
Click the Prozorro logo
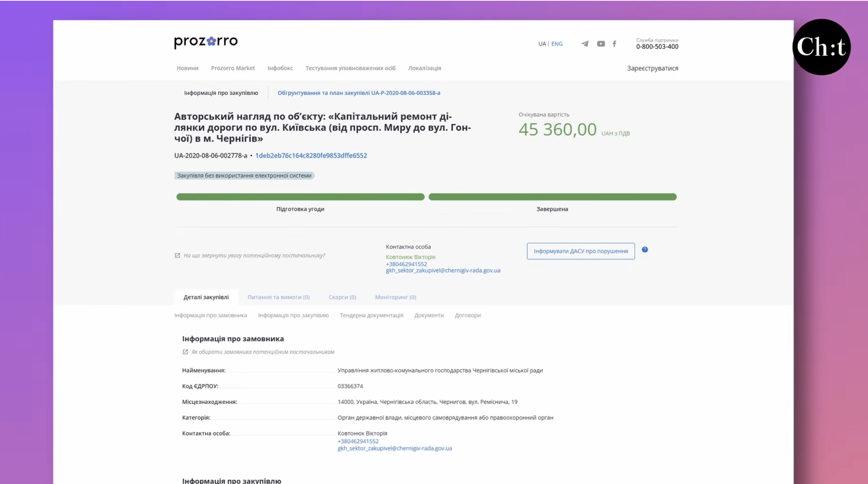(x=206, y=41)
